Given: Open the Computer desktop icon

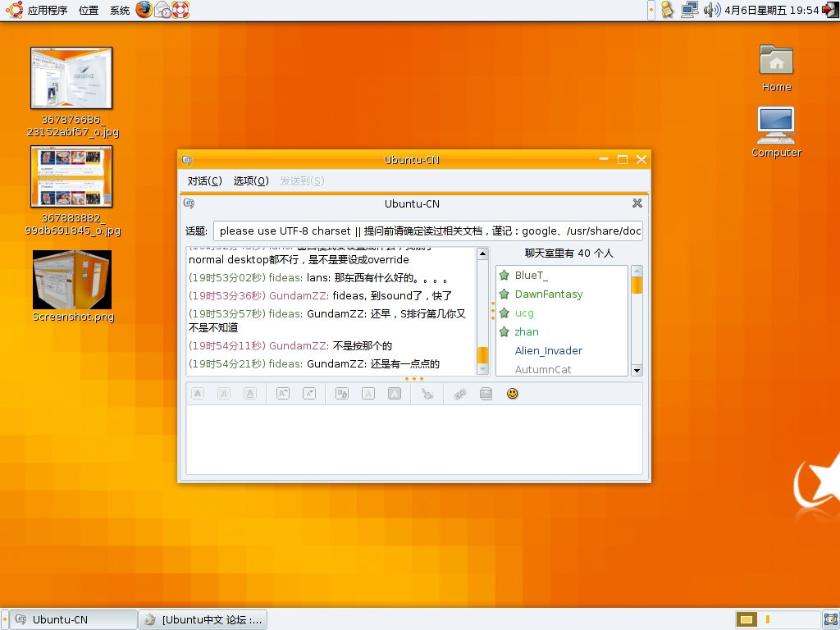Looking at the screenshot, I should 776,132.
